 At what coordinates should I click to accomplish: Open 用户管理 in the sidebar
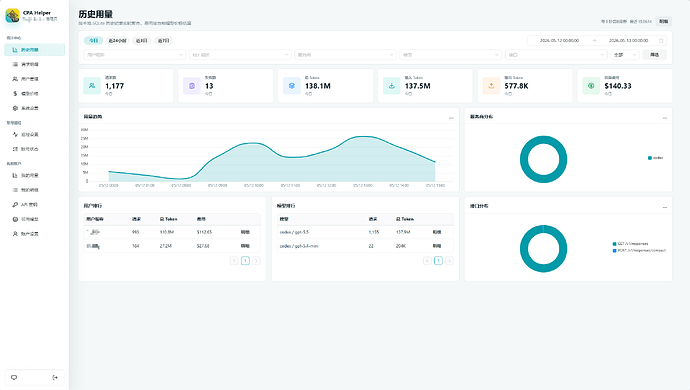(x=34, y=79)
